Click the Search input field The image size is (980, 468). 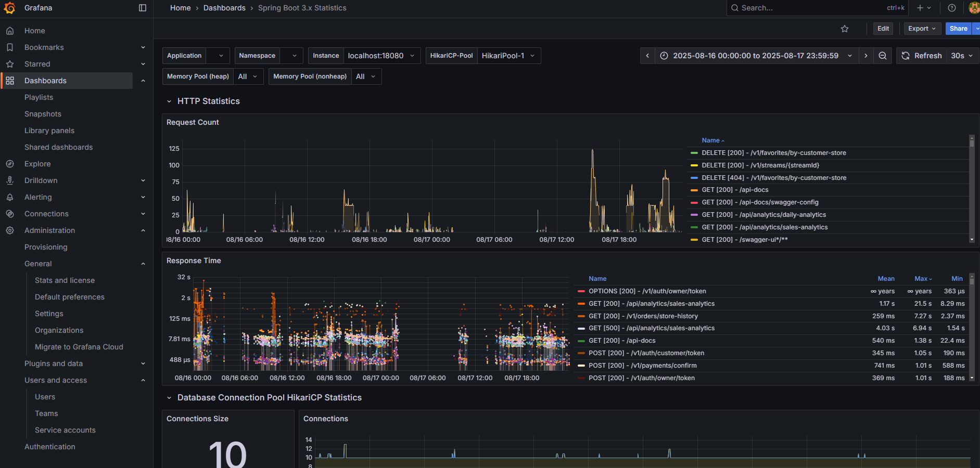pyautogui.click(x=817, y=8)
